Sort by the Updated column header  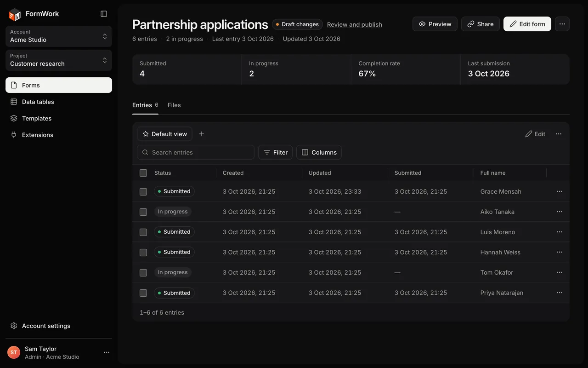pyautogui.click(x=320, y=173)
